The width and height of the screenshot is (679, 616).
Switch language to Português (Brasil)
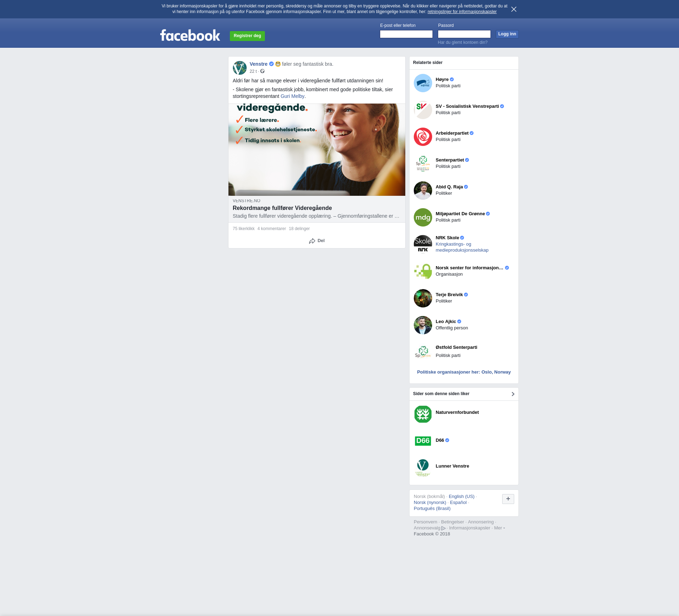tap(432, 509)
